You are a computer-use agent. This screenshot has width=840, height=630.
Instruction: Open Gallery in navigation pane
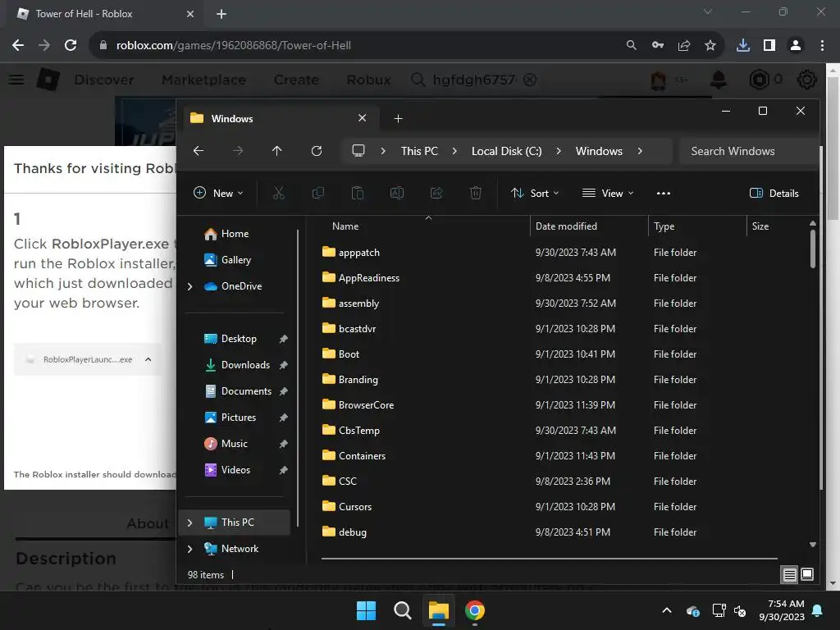228,260
